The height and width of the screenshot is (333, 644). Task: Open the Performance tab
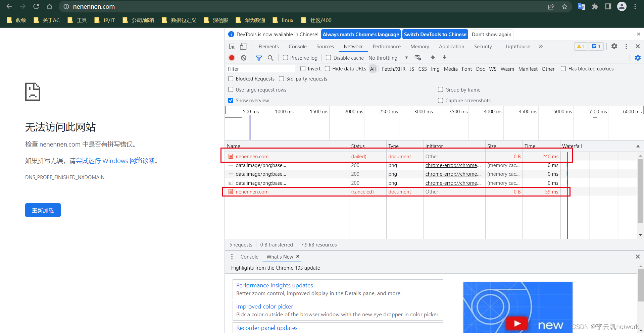click(387, 46)
